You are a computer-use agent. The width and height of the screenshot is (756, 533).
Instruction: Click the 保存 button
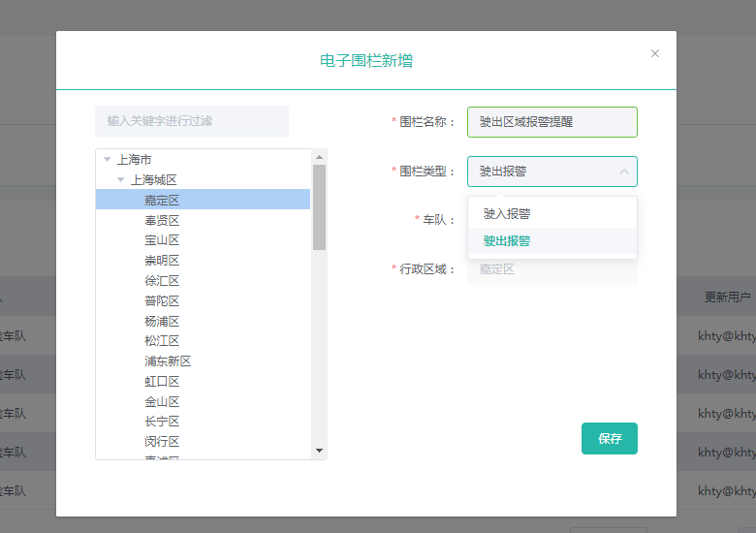pos(609,438)
